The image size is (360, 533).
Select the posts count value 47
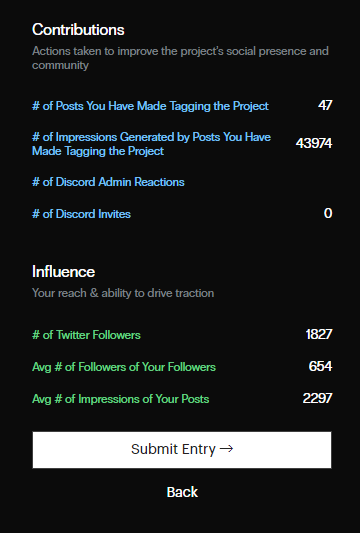pyautogui.click(x=325, y=105)
